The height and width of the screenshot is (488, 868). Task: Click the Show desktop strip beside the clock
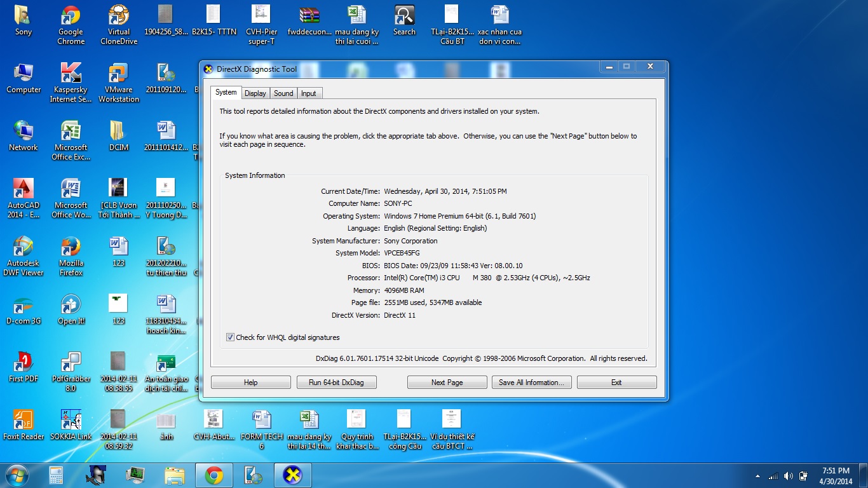point(864,475)
